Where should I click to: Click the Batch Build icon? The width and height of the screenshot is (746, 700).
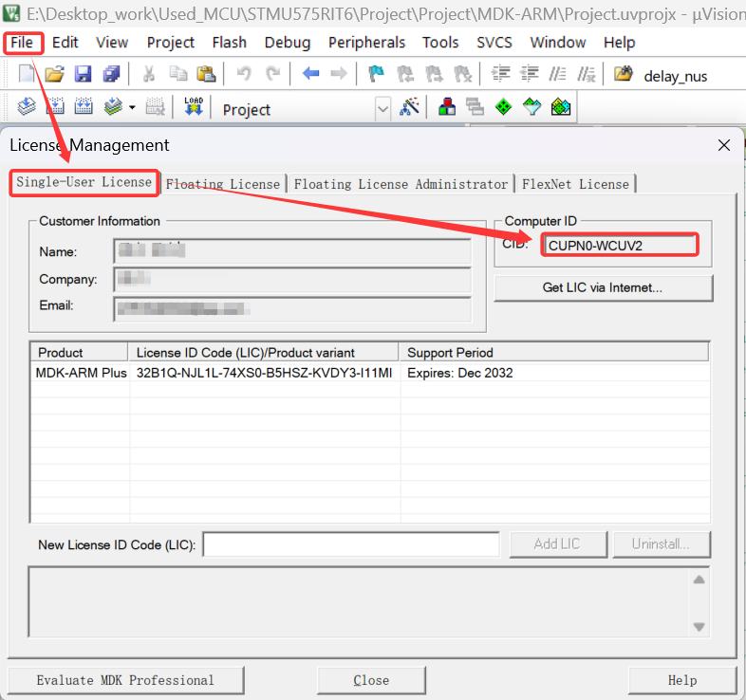pyautogui.click(x=113, y=106)
